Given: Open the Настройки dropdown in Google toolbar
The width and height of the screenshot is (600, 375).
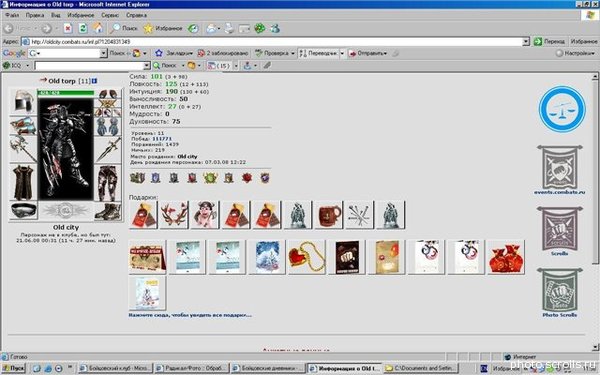Looking at the screenshot, I should [x=575, y=53].
